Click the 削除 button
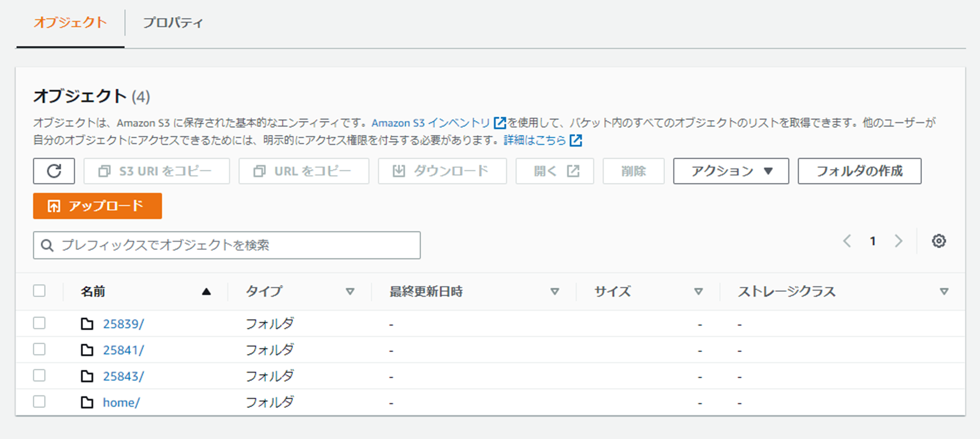The width and height of the screenshot is (980, 439). pos(633,171)
